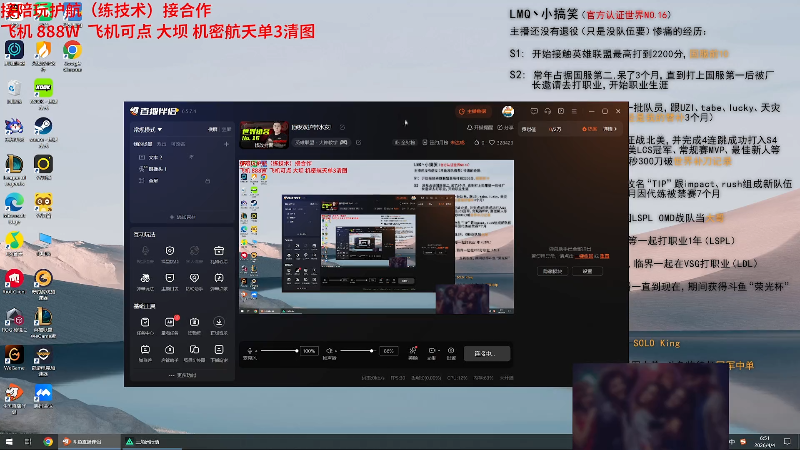800x450 pixels.
Task: Select the 摄像头 1 source row
Action: (x=181, y=169)
